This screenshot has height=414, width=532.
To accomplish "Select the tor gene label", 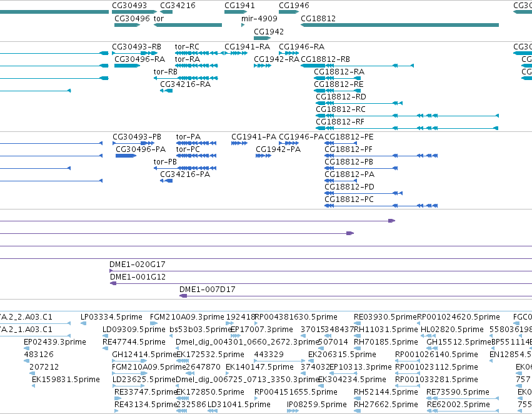I will pyautogui.click(x=158, y=19).
